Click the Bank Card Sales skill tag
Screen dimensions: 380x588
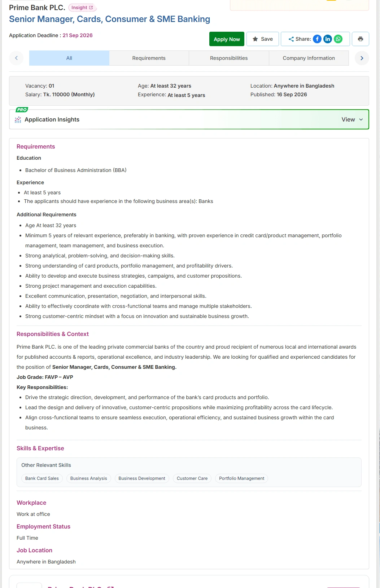click(x=42, y=478)
